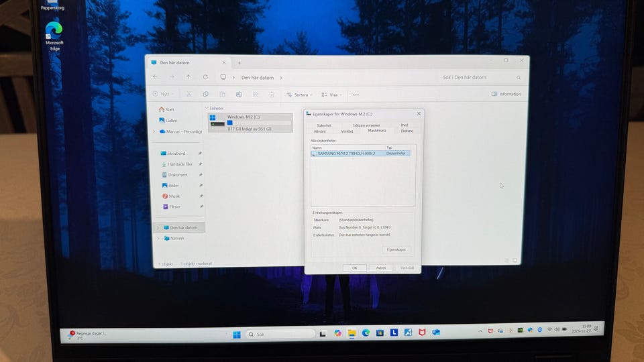
Task: Open the Windows Start menu
Action: pos(237,335)
